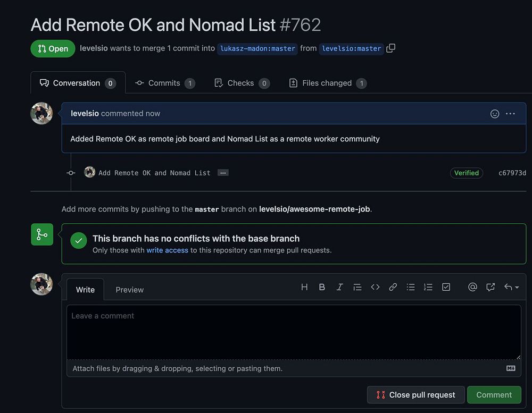
Task: Open levelsio link in the merge description
Action: pyautogui.click(x=94, y=48)
